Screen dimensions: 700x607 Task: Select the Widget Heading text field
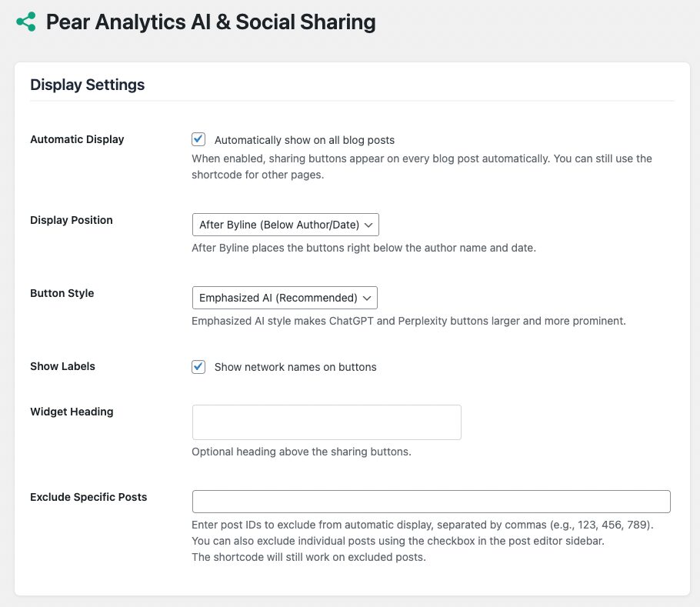(326, 422)
